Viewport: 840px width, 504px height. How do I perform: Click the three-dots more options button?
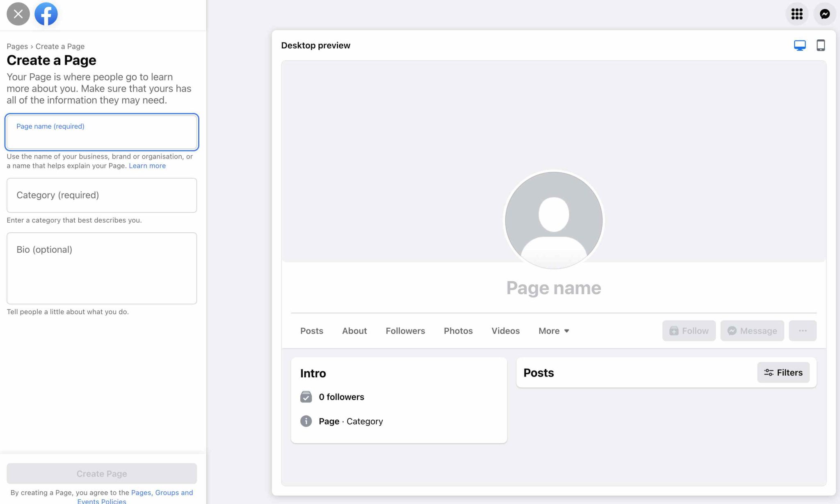point(802,331)
